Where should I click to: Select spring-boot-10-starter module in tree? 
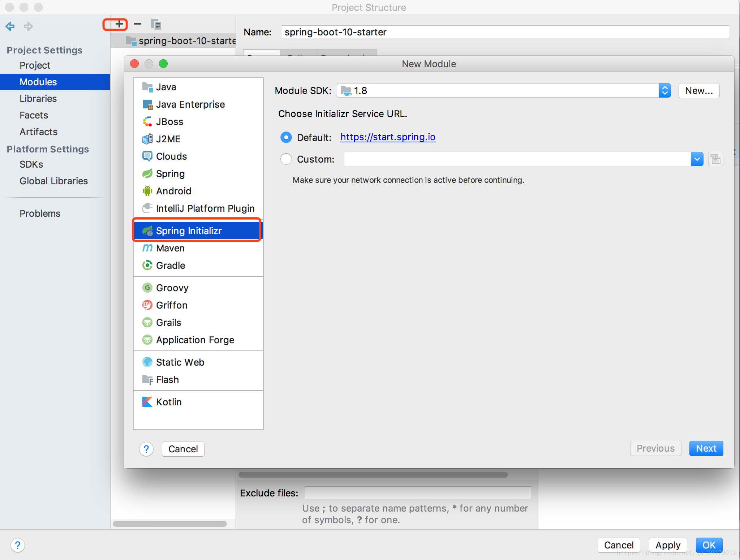[173, 41]
